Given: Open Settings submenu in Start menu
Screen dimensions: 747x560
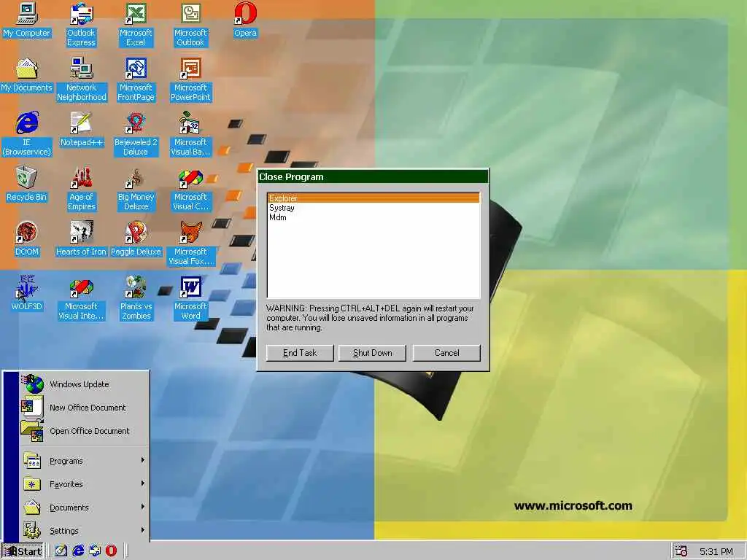Looking at the screenshot, I should point(85,531).
